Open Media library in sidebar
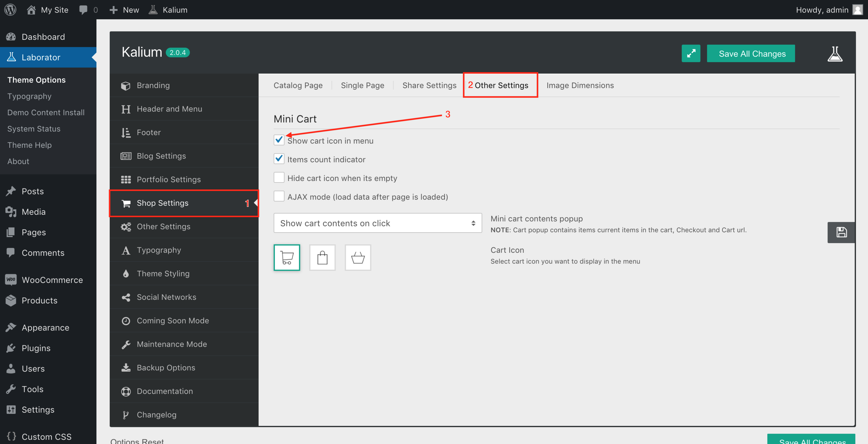Image resolution: width=868 pixels, height=444 pixels. point(48,212)
